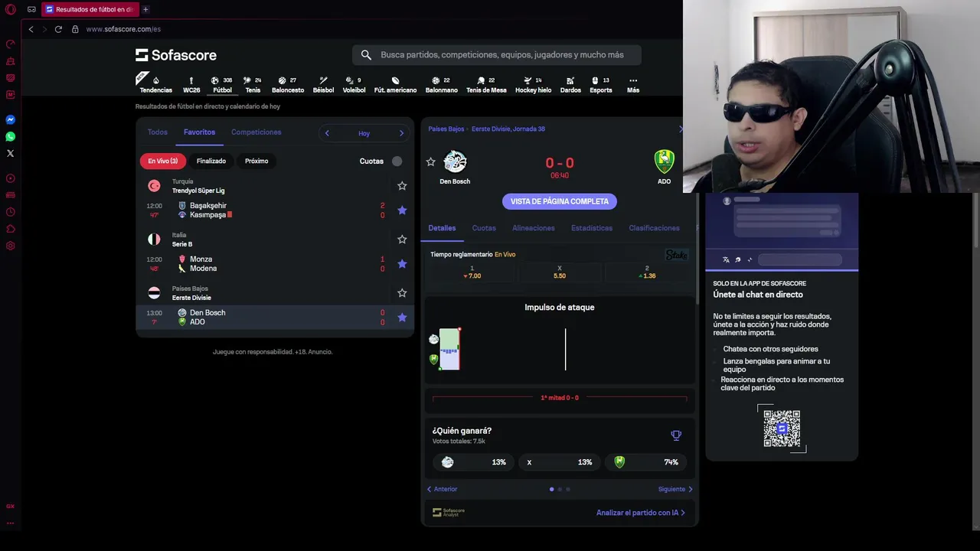Open the extensions cube icon in sidebar

click(x=10, y=229)
